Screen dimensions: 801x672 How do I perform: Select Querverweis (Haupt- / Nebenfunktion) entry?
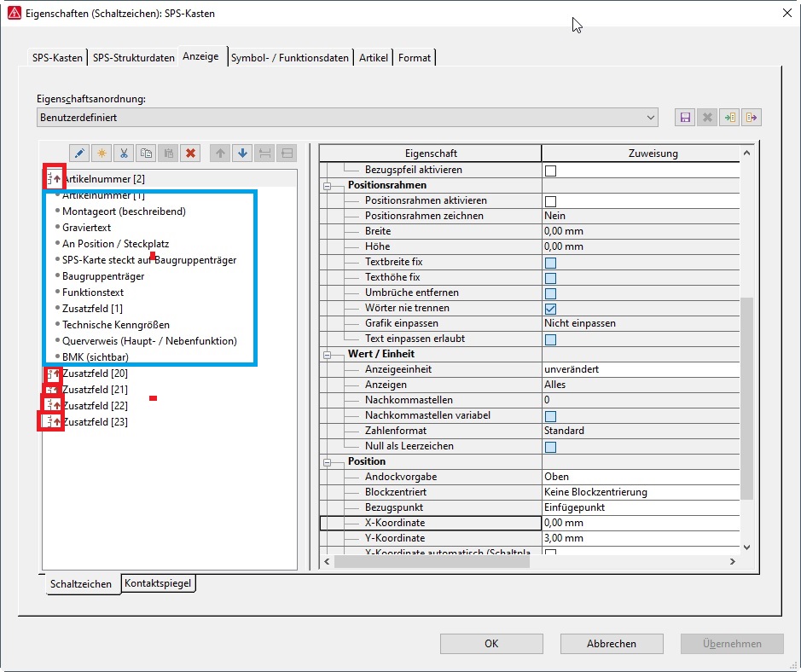click(x=149, y=341)
